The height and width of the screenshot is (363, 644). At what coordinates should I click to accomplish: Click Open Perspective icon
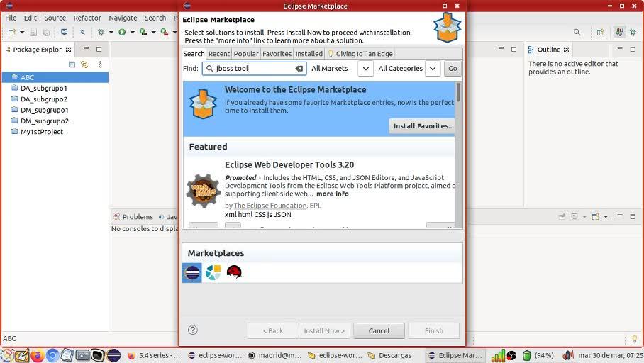pyautogui.click(x=601, y=32)
